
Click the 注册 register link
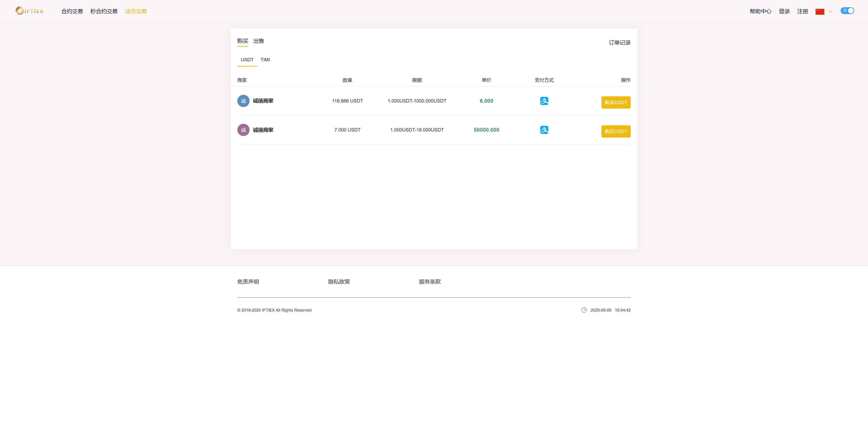tap(802, 12)
